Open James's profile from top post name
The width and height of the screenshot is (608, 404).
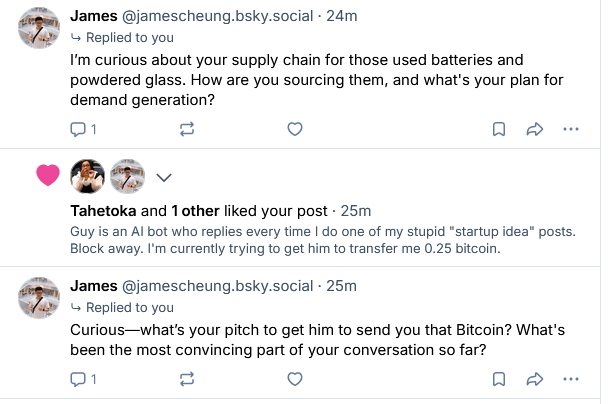tap(96, 16)
